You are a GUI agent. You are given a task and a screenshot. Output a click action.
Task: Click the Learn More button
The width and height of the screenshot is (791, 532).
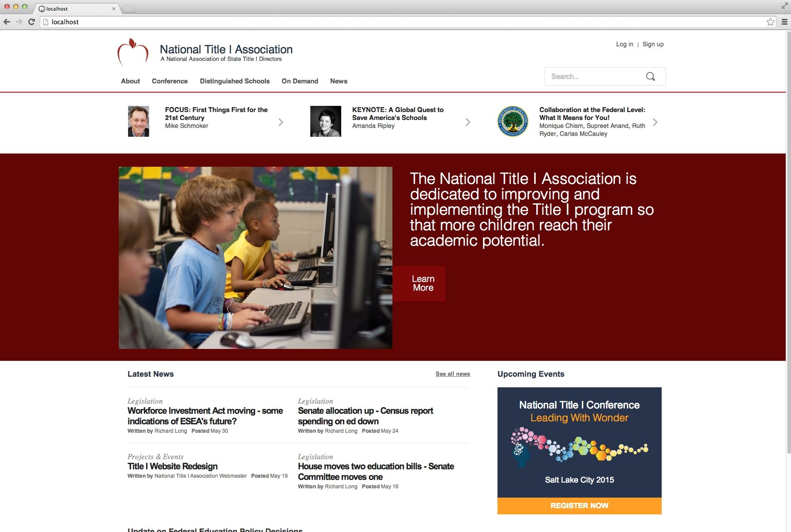[x=419, y=284]
